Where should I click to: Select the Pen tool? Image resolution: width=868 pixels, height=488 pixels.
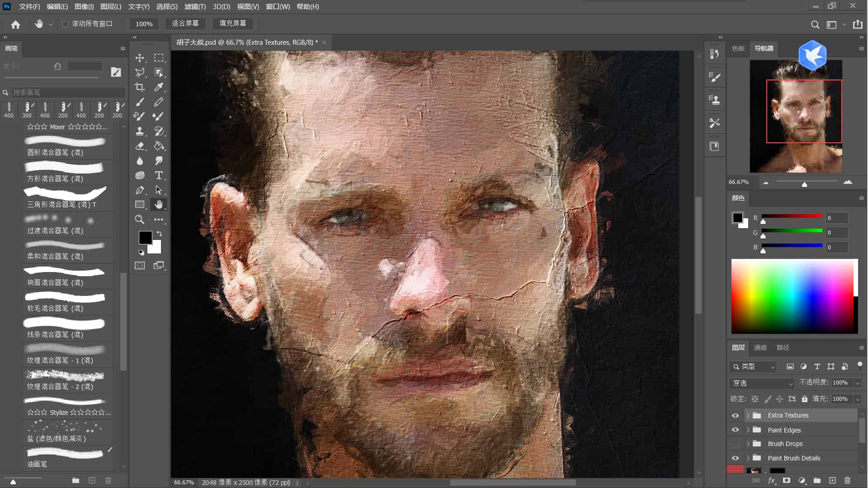tap(140, 190)
